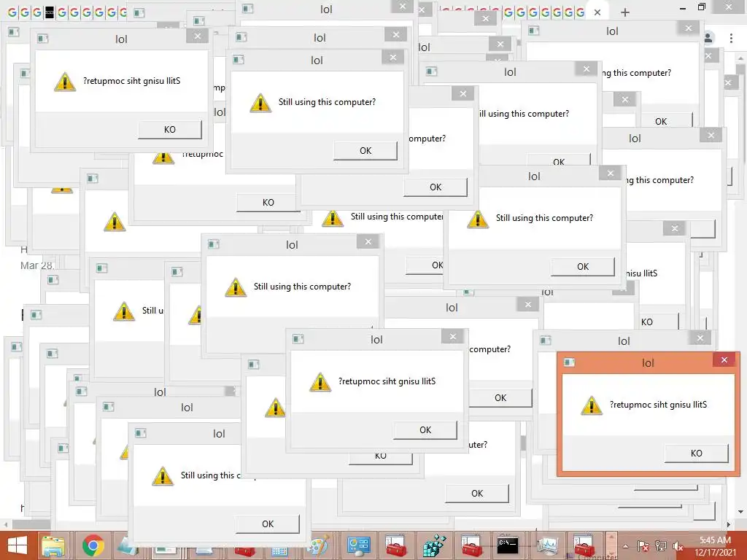The height and width of the screenshot is (560, 747).
Task: Open the network tray icon
Action: coord(661,546)
